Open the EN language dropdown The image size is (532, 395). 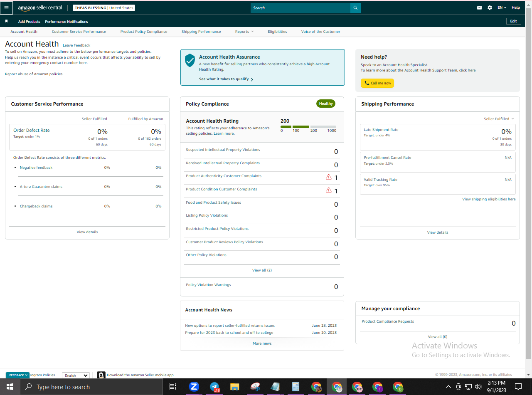click(x=502, y=8)
